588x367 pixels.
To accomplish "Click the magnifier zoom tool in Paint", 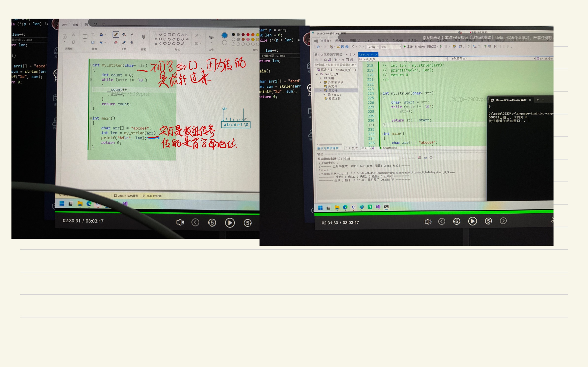I will point(132,43).
